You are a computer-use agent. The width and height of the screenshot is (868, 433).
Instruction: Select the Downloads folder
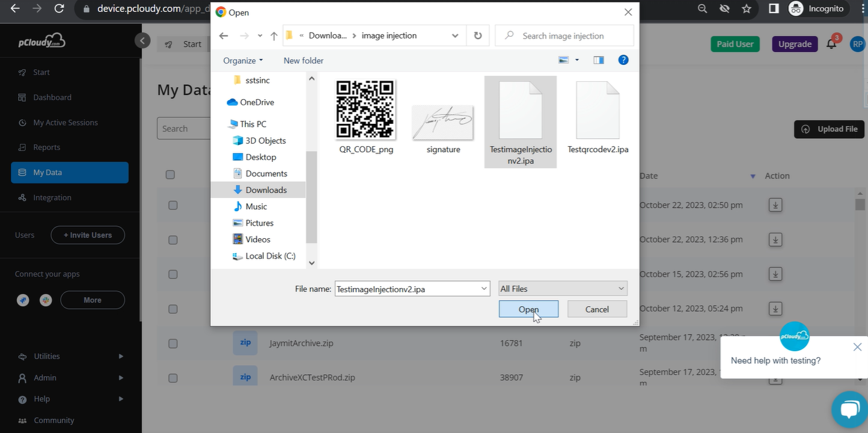coord(260,189)
